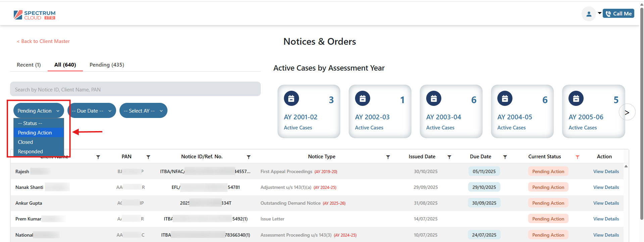Go back to Client Master
Viewport: 644px width, 242px height.
[43, 41]
